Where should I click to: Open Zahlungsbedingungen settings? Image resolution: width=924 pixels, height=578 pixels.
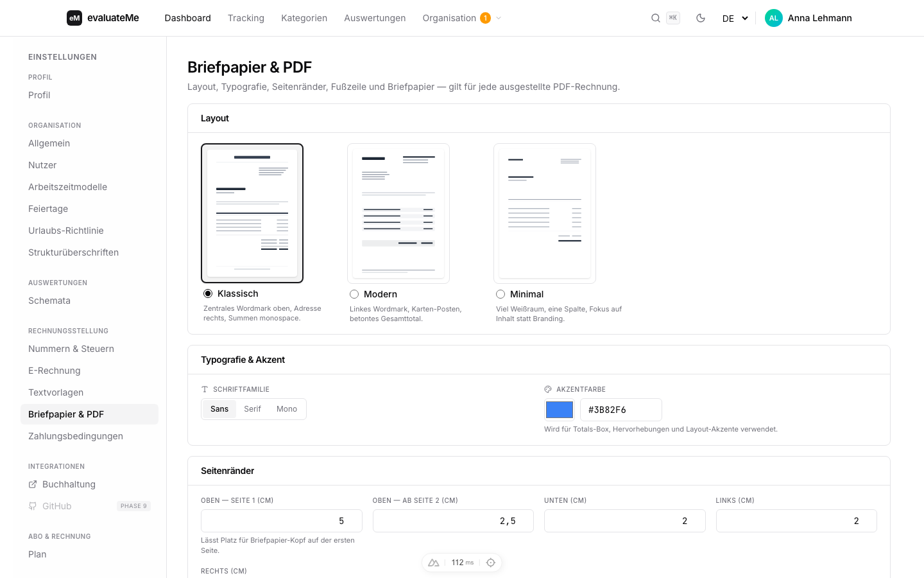click(89, 436)
